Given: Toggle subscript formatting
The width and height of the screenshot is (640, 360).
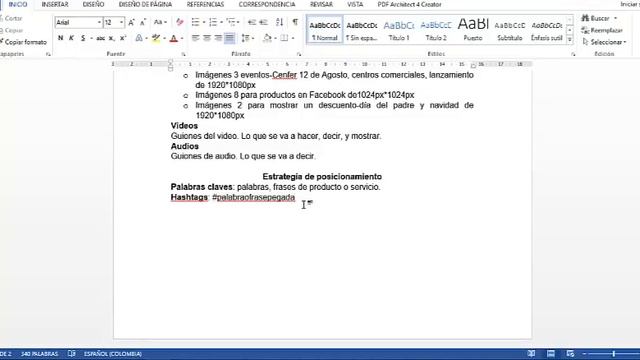Looking at the screenshot, I should pyautogui.click(x=111, y=38).
